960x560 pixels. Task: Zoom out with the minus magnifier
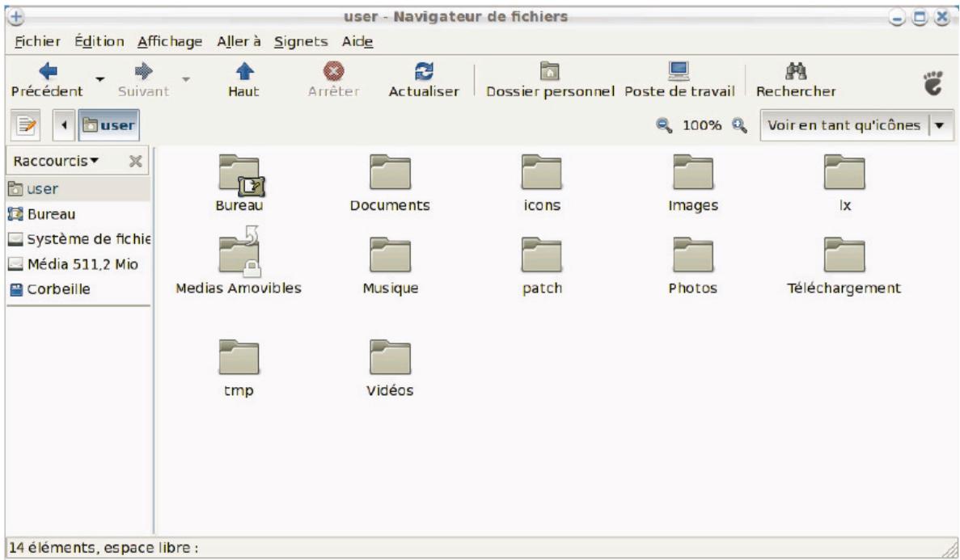tap(664, 125)
